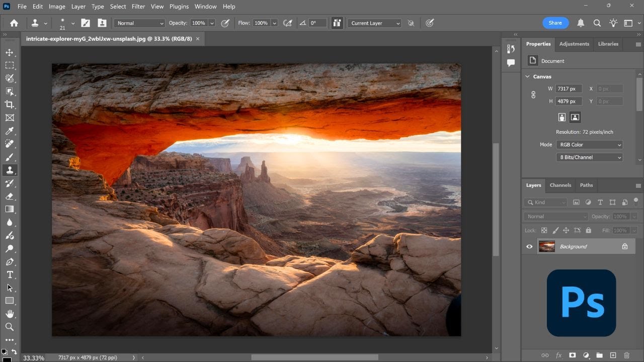
Task: Open the blending Mode dropdown in options bar
Action: (139, 23)
